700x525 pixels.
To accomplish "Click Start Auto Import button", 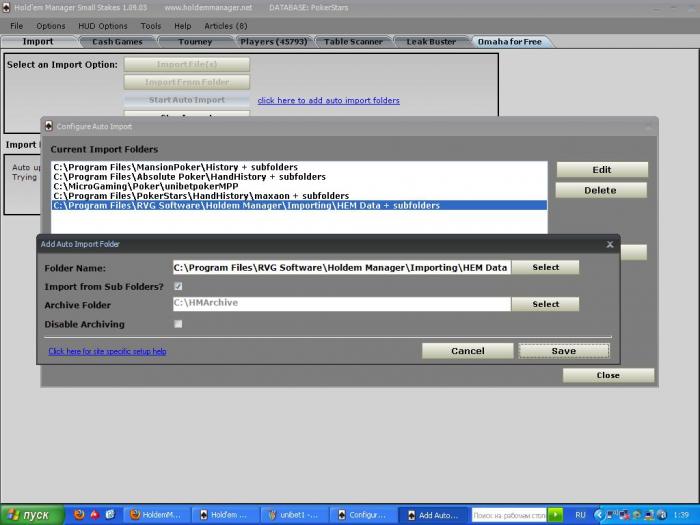I will tap(187, 100).
